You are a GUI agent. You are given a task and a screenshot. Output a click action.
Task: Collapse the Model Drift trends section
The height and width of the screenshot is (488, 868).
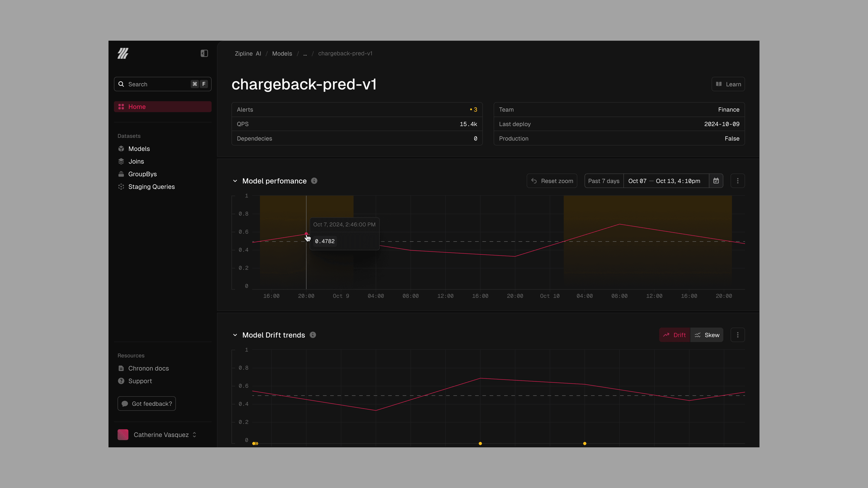(235, 335)
